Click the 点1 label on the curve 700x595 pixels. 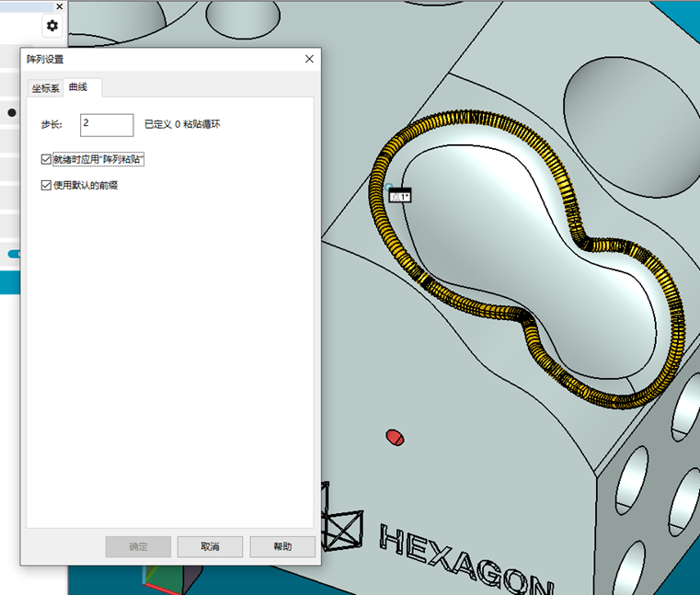pos(400,196)
